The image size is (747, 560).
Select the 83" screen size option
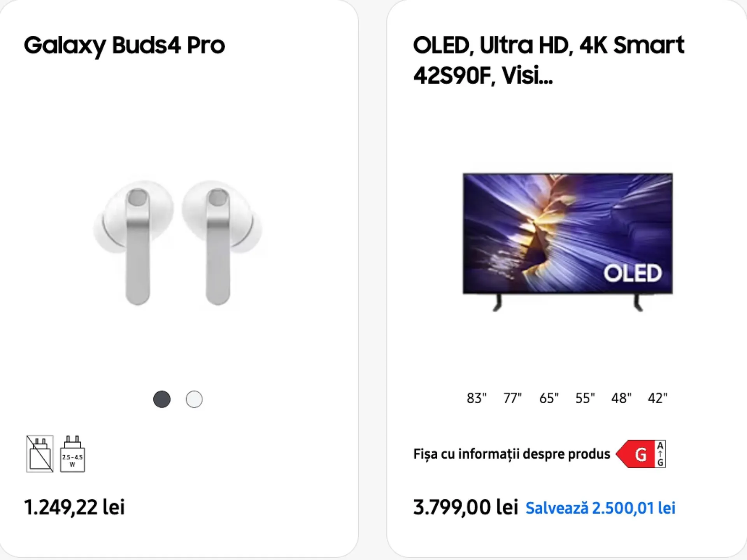476,398
